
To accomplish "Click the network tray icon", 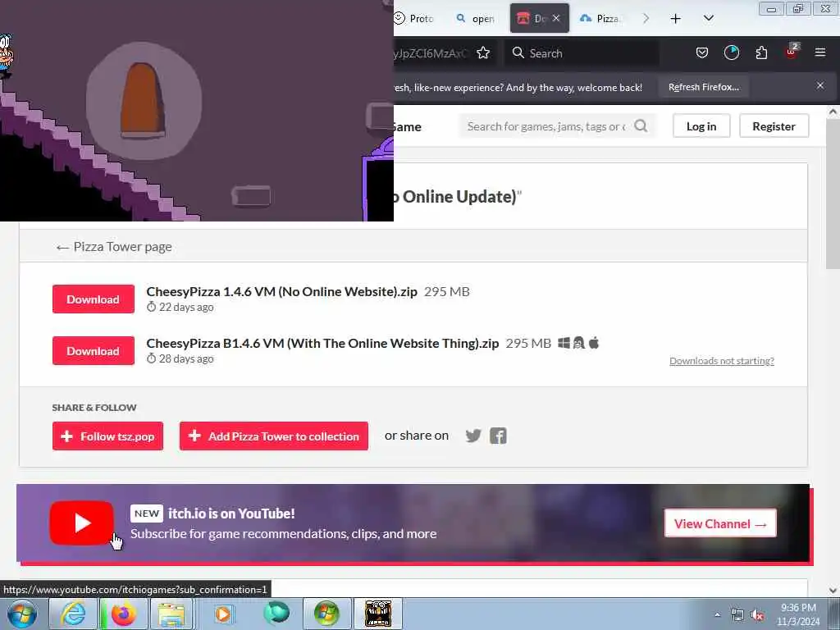I will tap(737, 615).
